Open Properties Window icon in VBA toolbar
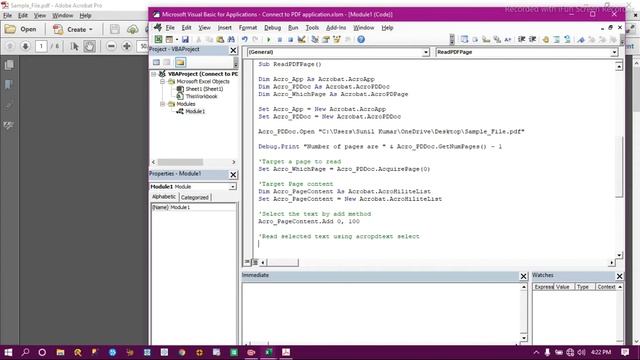640x360 pixels. tap(326, 40)
